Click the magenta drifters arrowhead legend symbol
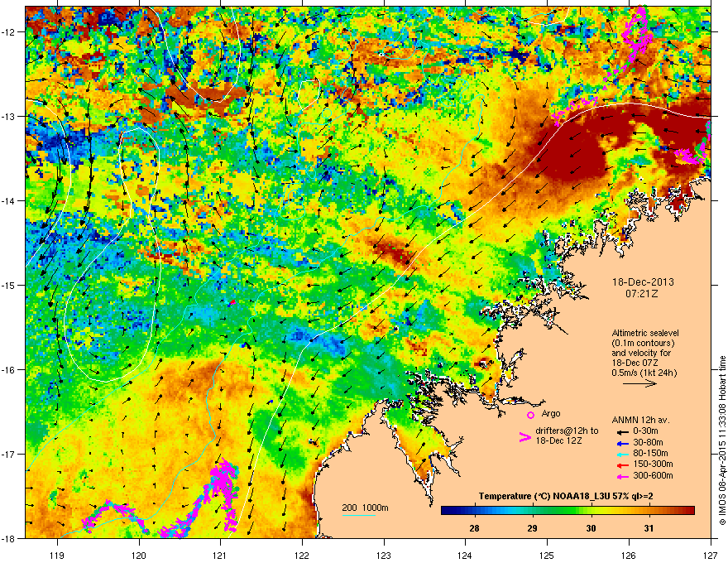728x563 pixels. [x=524, y=436]
